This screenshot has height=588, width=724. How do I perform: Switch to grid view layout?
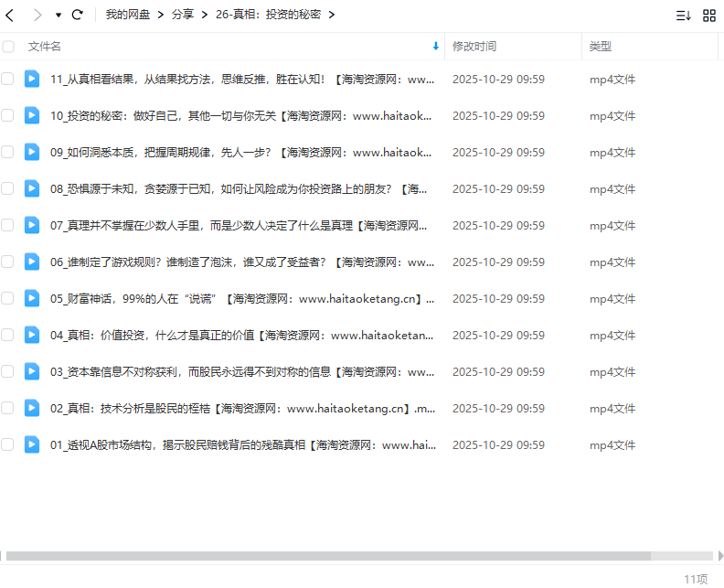709,16
